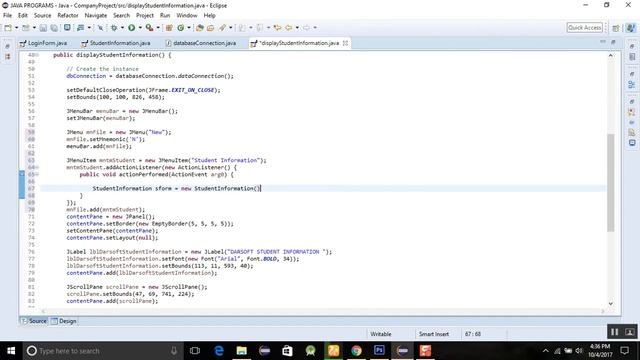The height and width of the screenshot is (360, 640).
Task: Open the Forward history dropdown arrow
Action: point(315,28)
